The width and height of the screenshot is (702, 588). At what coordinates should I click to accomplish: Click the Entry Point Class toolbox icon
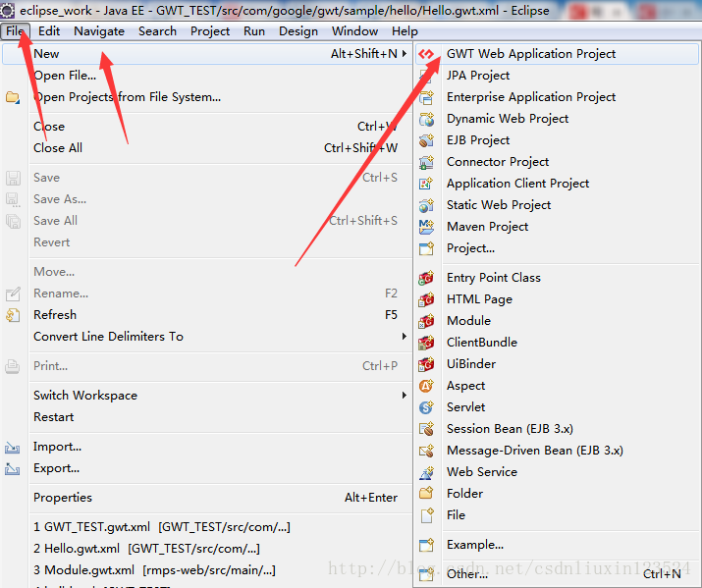point(426,278)
